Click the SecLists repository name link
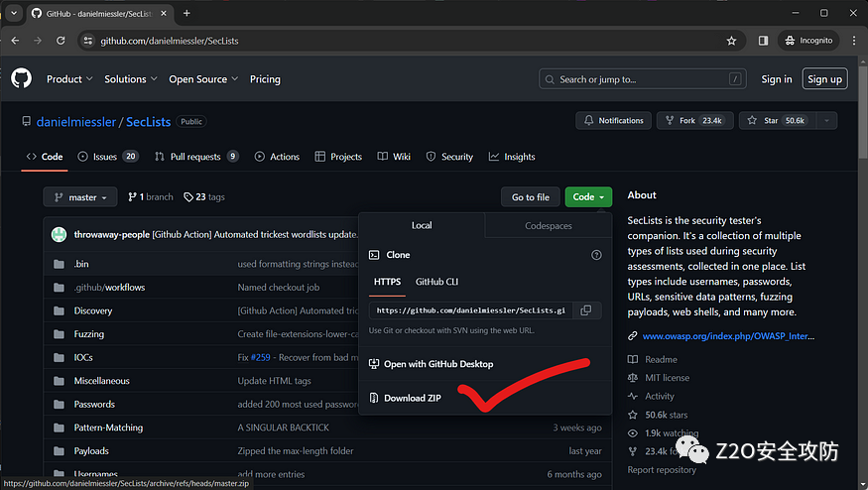 point(149,122)
